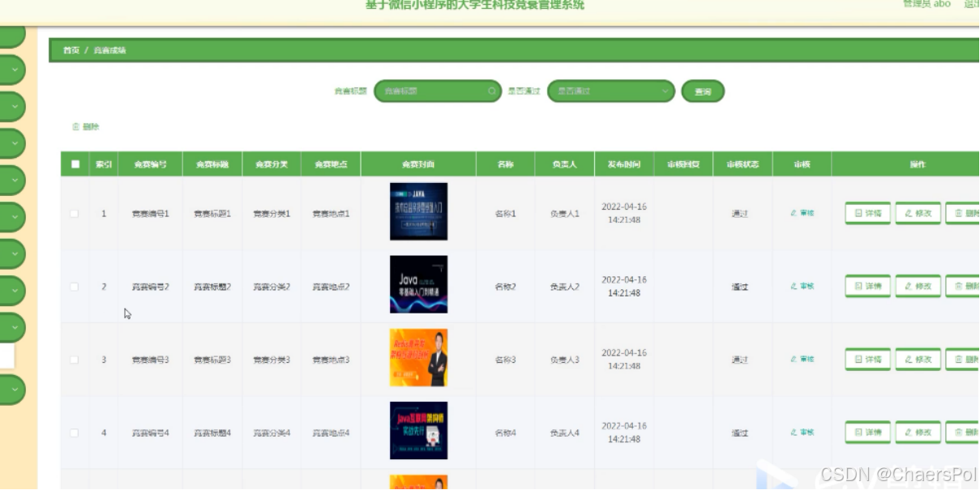Image resolution: width=980 pixels, height=490 pixels.
Task: Click the 竞赛编号 column header
Action: pos(151,164)
